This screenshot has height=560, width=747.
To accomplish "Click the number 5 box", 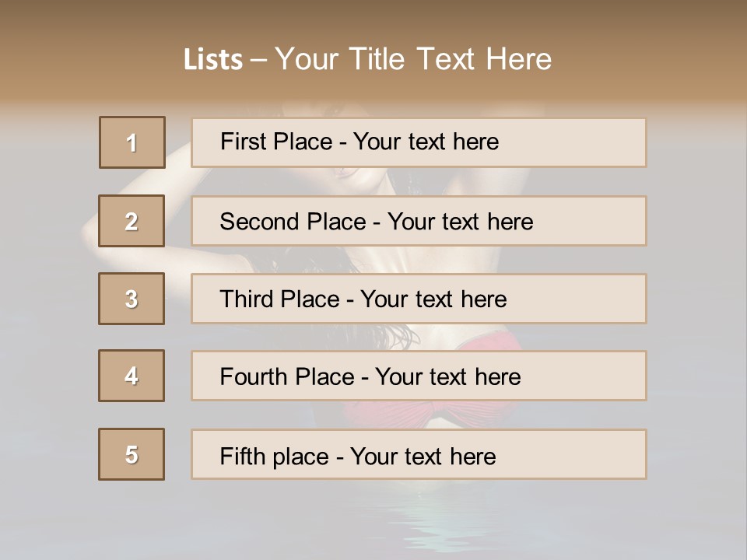I will [132, 454].
